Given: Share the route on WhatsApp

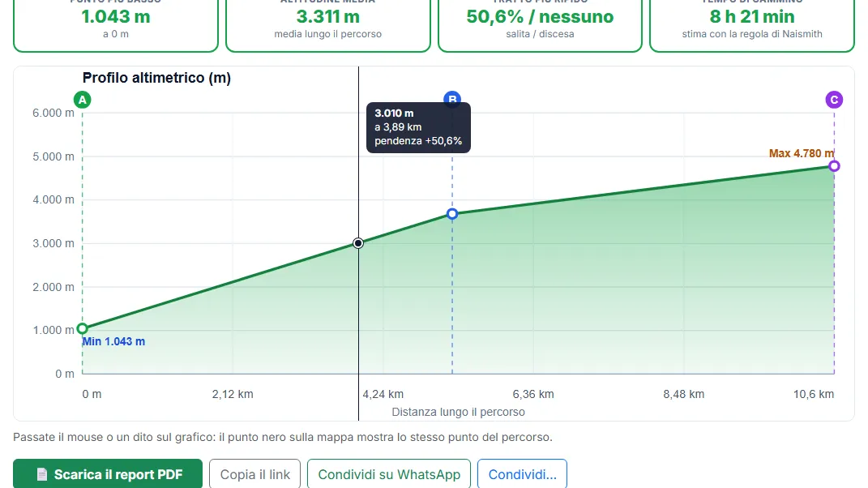Looking at the screenshot, I should [389, 474].
